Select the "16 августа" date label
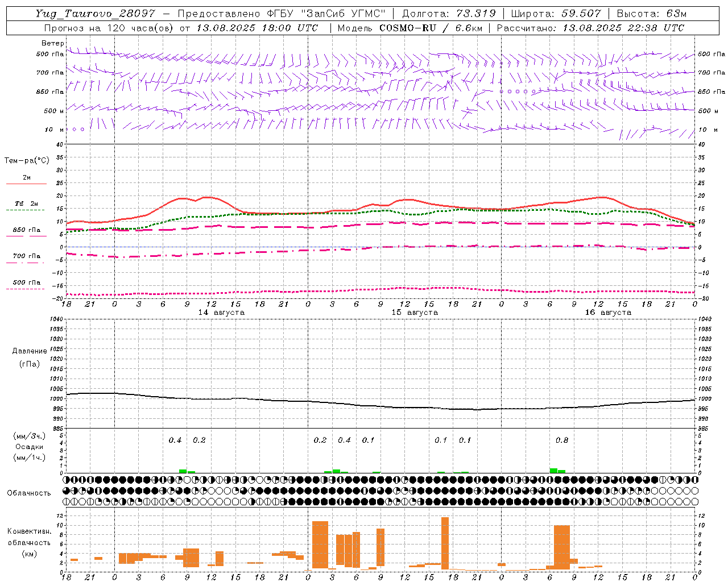 click(608, 313)
